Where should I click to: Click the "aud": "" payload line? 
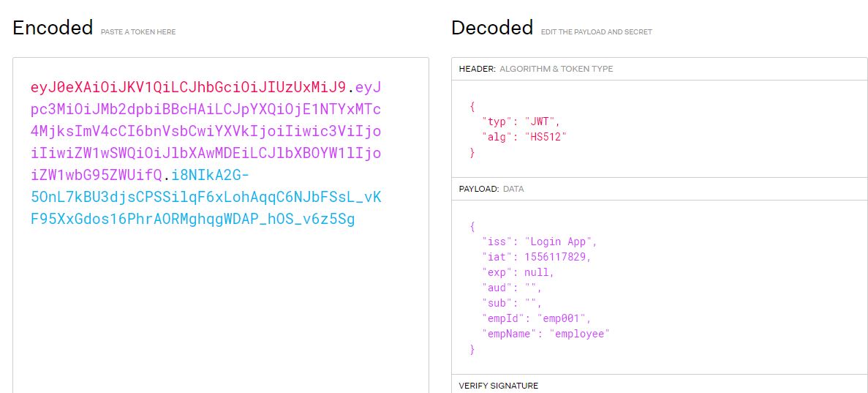point(512,288)
